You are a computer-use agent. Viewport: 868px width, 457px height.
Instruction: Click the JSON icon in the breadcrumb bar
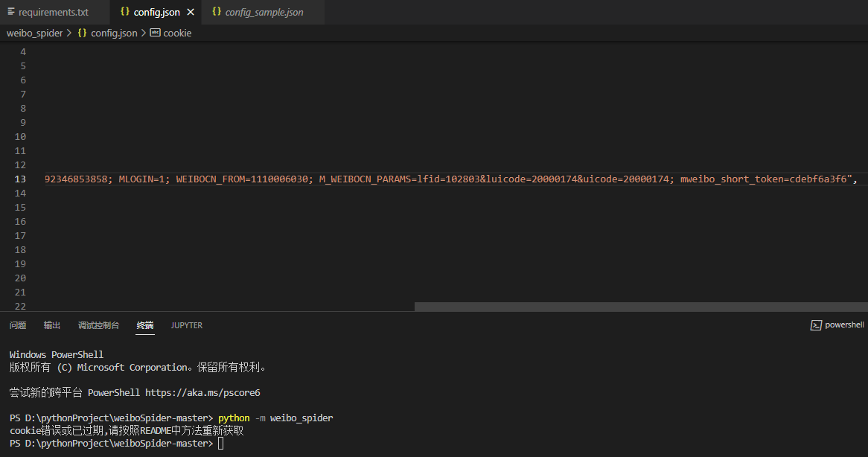(x=82, y=33)
